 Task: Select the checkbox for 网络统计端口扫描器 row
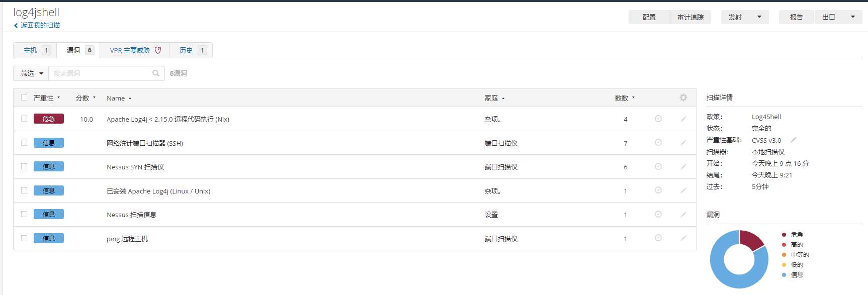click(x=24, y=143)
